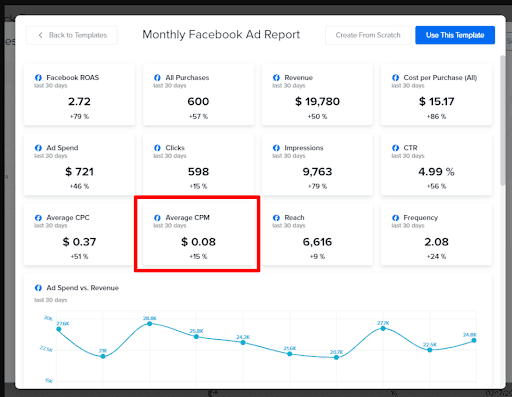Click the Facebook icon on Frequency card
The image size is (512, 397).
[x=396, y=218]
